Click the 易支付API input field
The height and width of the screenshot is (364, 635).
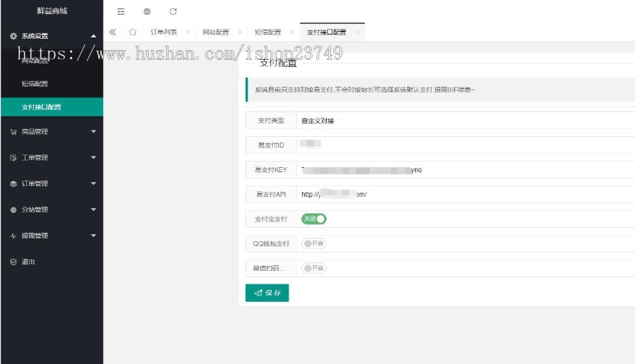464,194
